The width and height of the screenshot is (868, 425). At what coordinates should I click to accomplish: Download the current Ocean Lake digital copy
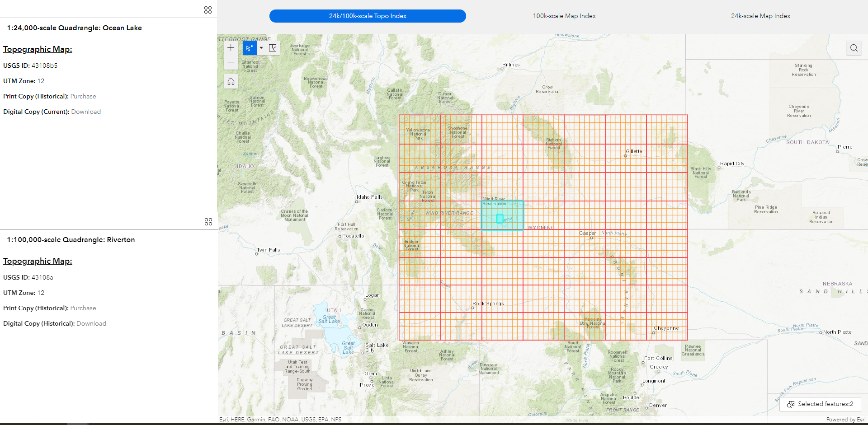(86, 112)
